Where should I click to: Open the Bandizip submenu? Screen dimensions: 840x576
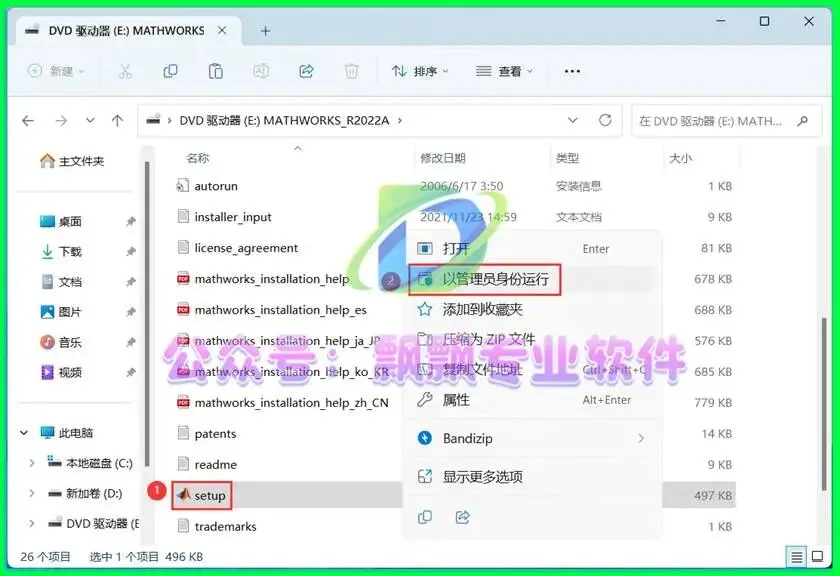[x=534, y=438]
